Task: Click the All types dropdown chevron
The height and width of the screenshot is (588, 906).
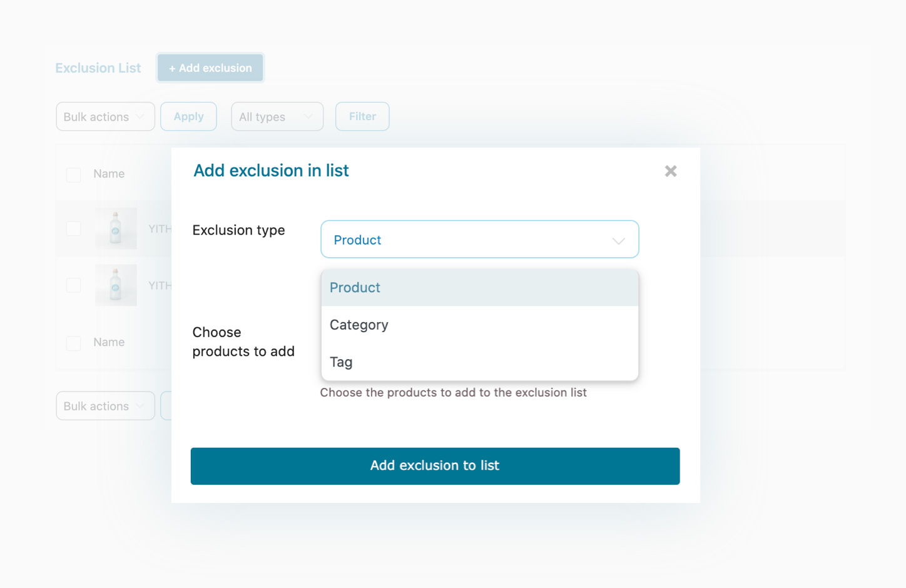Action: (308, 116)
